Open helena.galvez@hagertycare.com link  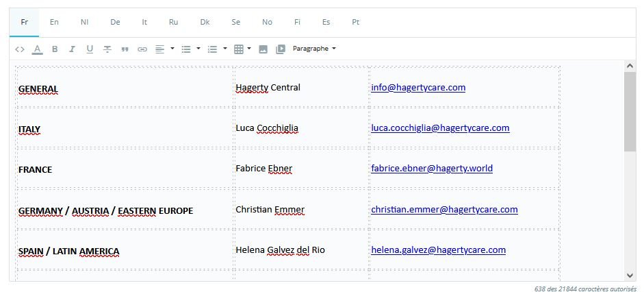tap(438, 250)
